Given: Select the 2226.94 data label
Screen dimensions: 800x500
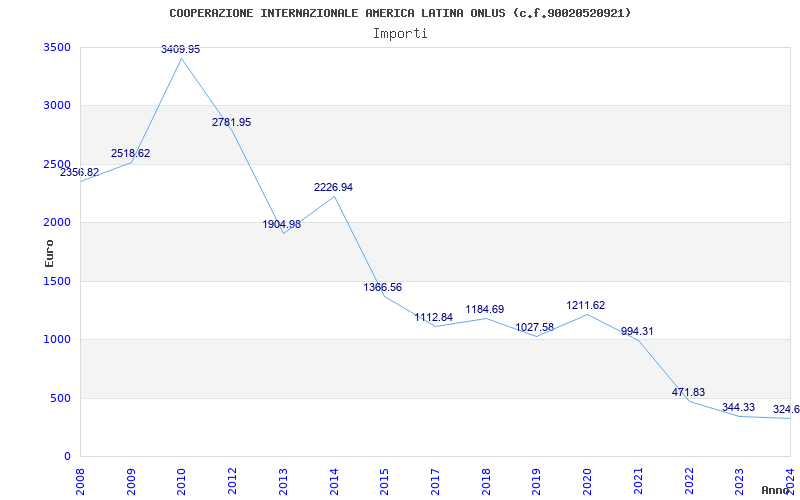Looking at the screenshot, I should point(333,187).
